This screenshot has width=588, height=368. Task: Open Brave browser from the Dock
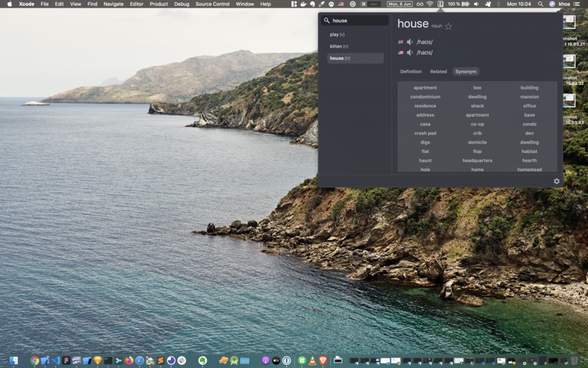pos(323,361)
